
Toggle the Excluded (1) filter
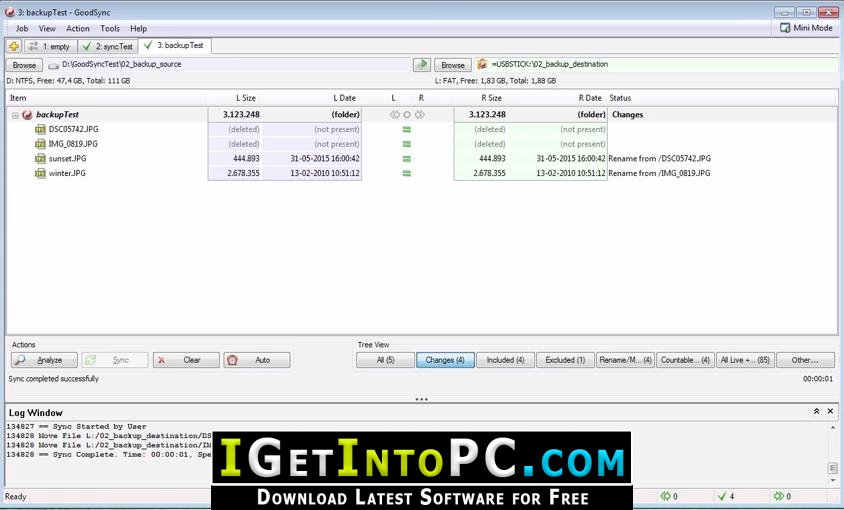565,360
